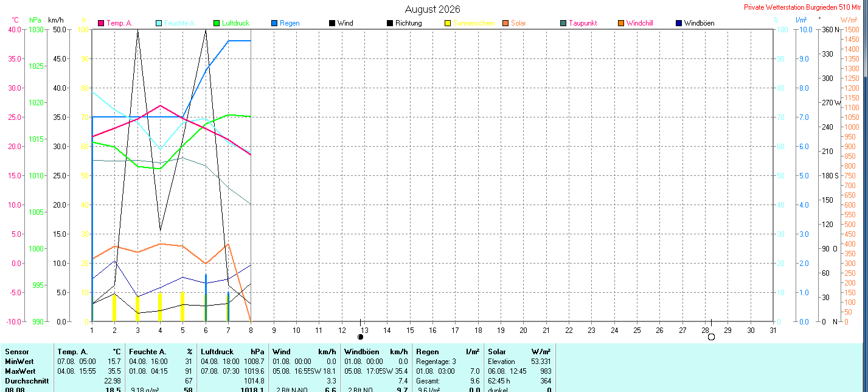Click the 'Solar' legend label
The image size is (868, 392).
point(518,23)
